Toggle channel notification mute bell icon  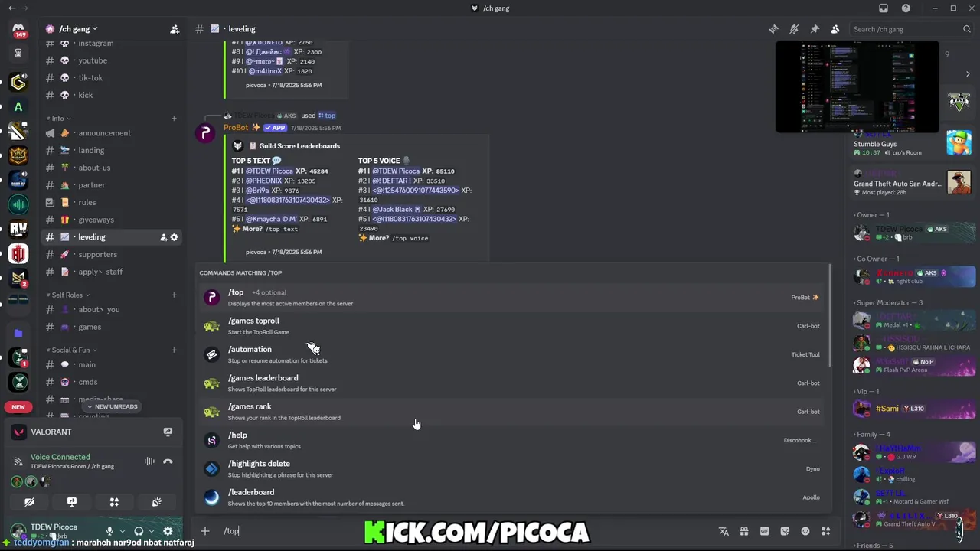794,29
